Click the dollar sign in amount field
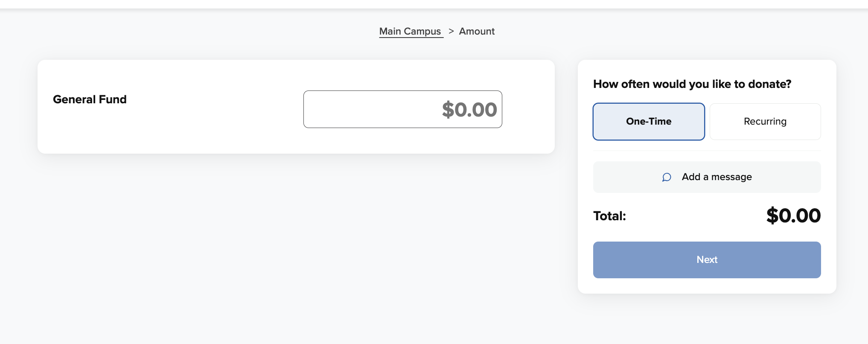 [x=448, y=110]
